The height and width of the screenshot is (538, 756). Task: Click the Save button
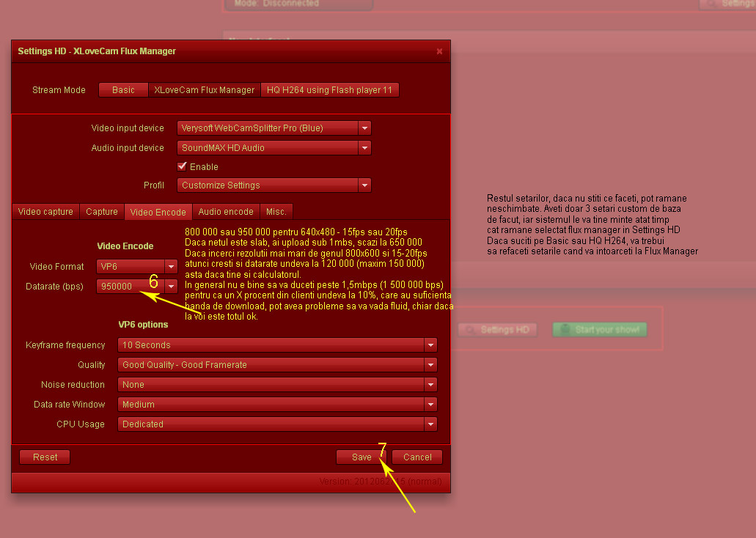(x=362, y=457)
